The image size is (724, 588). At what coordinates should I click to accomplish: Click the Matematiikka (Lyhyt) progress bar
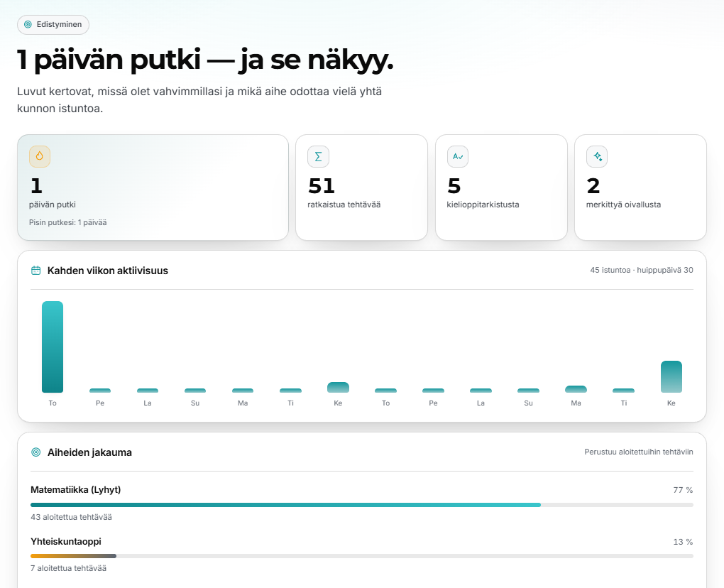pyautogui.click(x=362, y=505)
